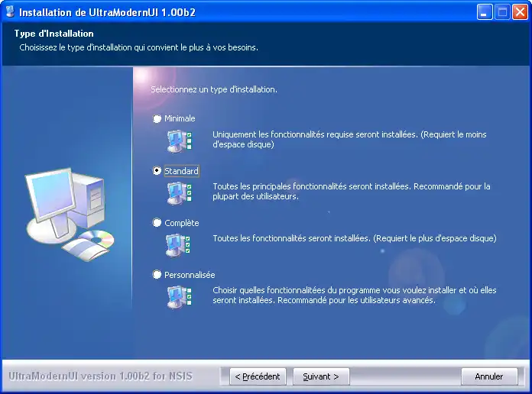Select the Personnalisée installation radio button
532x394 pixels.
(157, 275)
